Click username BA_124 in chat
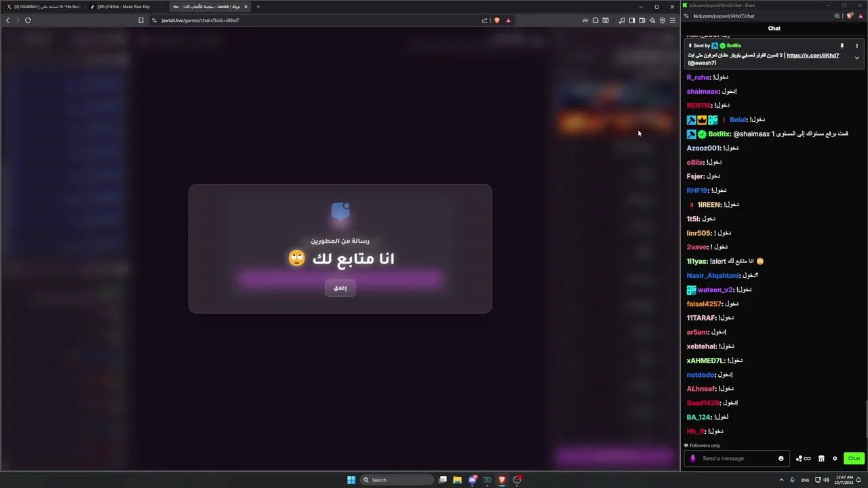 click(x=698, y=418)
